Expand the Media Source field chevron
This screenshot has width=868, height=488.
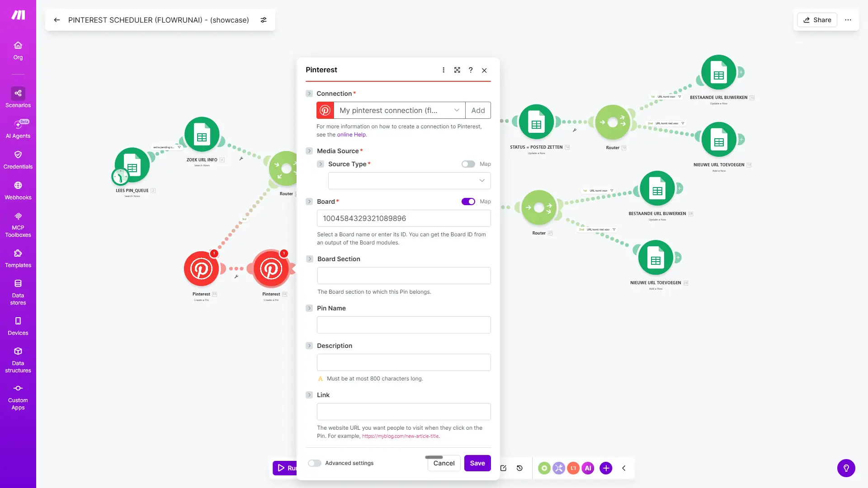click(309, 151)
